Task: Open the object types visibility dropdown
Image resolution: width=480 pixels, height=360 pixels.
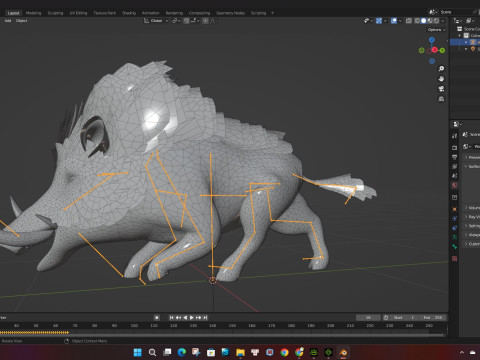Action: click(x=368, y=21)
